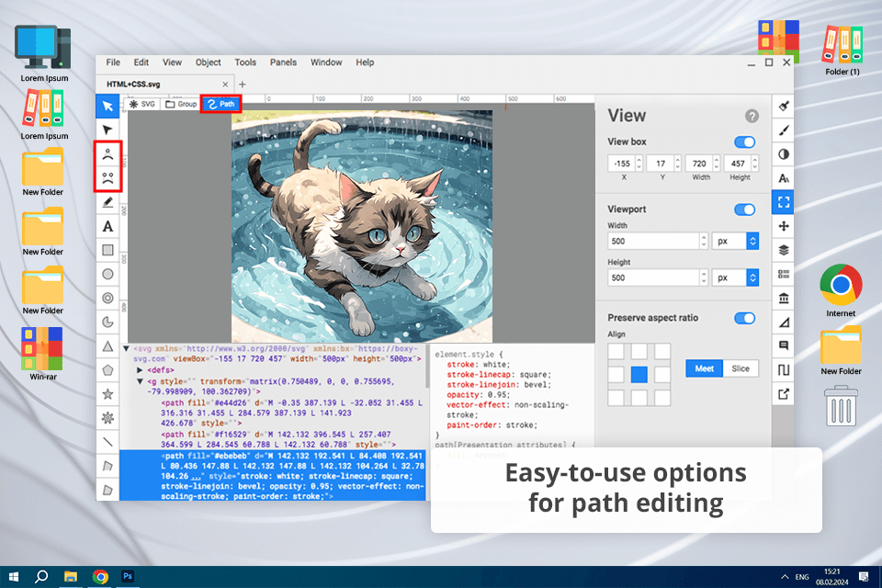Open the Defs list panel

[x=783, y=274]
